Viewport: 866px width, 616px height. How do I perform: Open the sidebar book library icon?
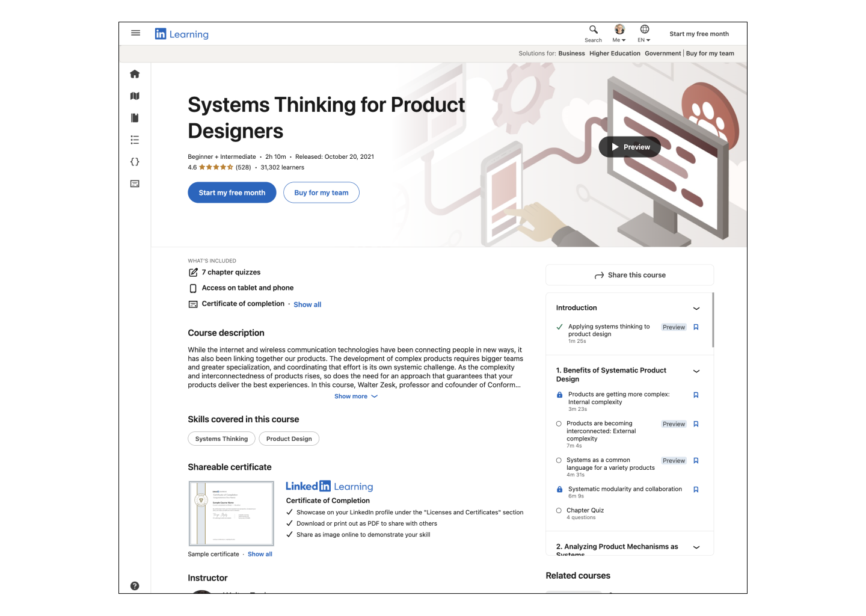click(135, 118)
